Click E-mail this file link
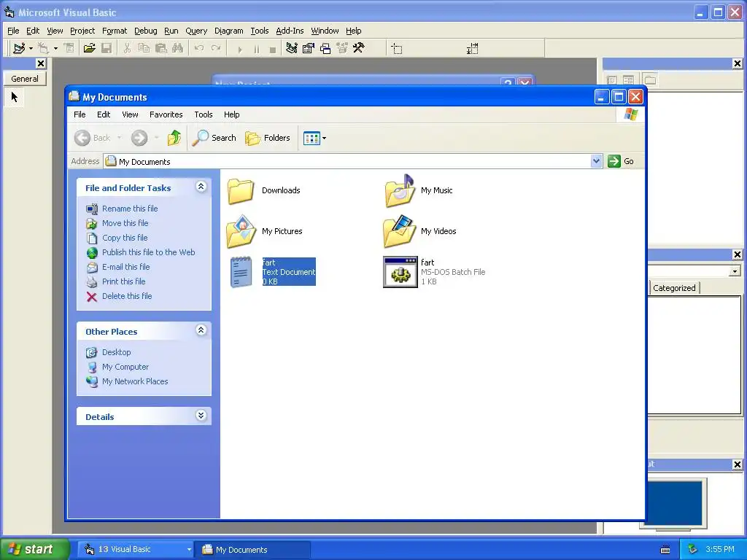Viewport: 747px width, 560px height. point(125,267)
